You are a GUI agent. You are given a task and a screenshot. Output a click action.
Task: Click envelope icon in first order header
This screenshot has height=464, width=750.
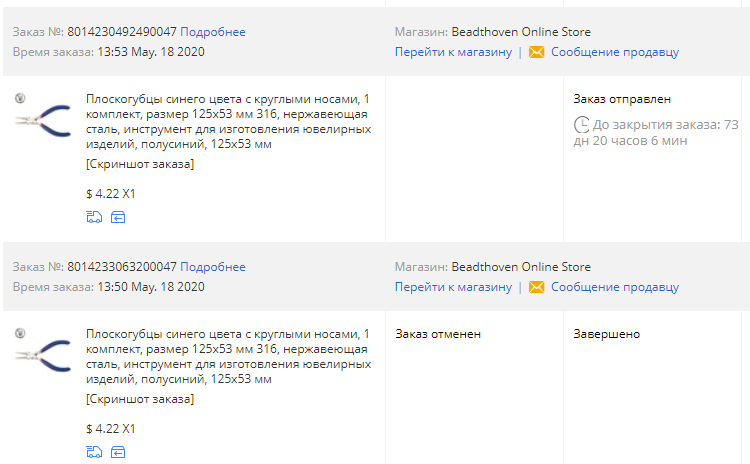point(536,52)
